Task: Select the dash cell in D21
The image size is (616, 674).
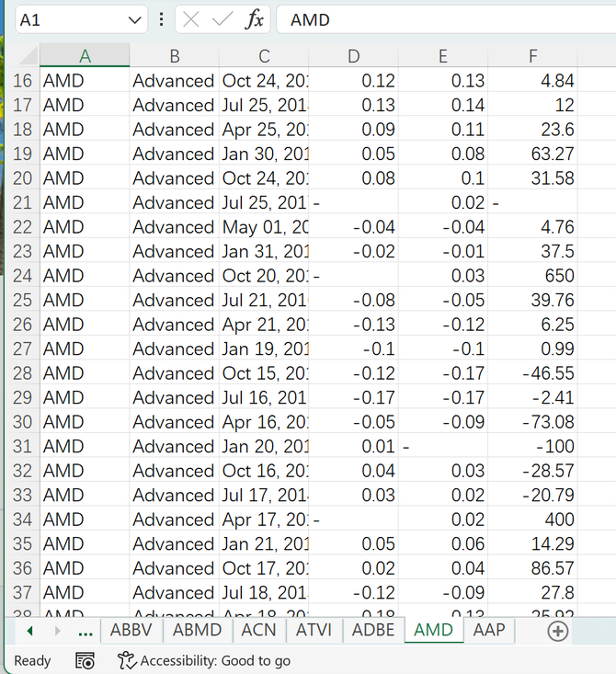Action: coord(353,202)
